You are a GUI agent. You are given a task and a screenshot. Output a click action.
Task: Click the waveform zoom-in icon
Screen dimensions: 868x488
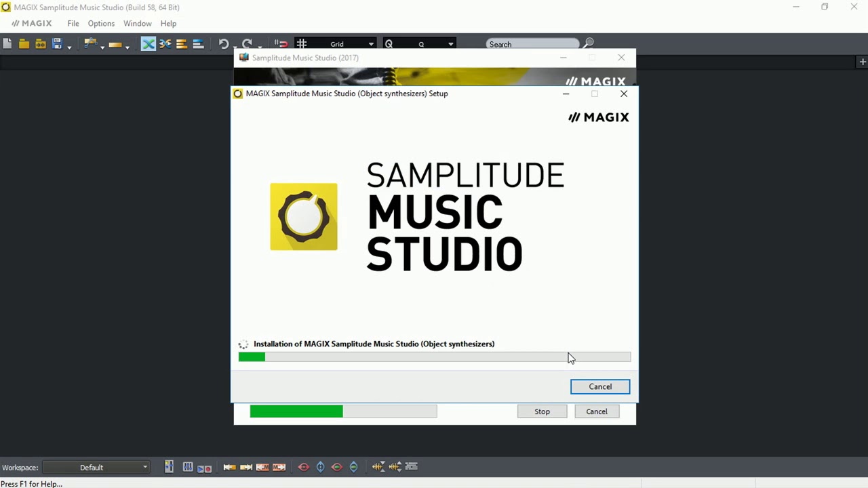tap(378, 466)
